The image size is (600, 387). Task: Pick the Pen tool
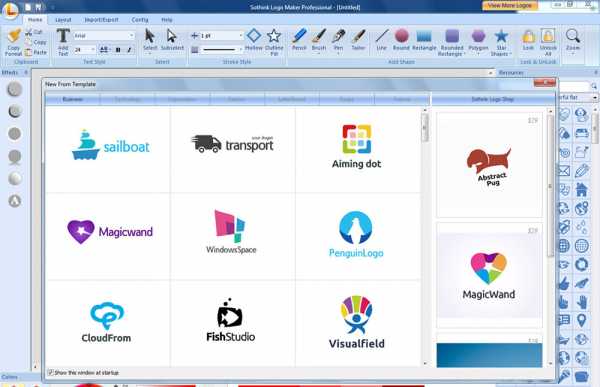(x=338, y=40)
